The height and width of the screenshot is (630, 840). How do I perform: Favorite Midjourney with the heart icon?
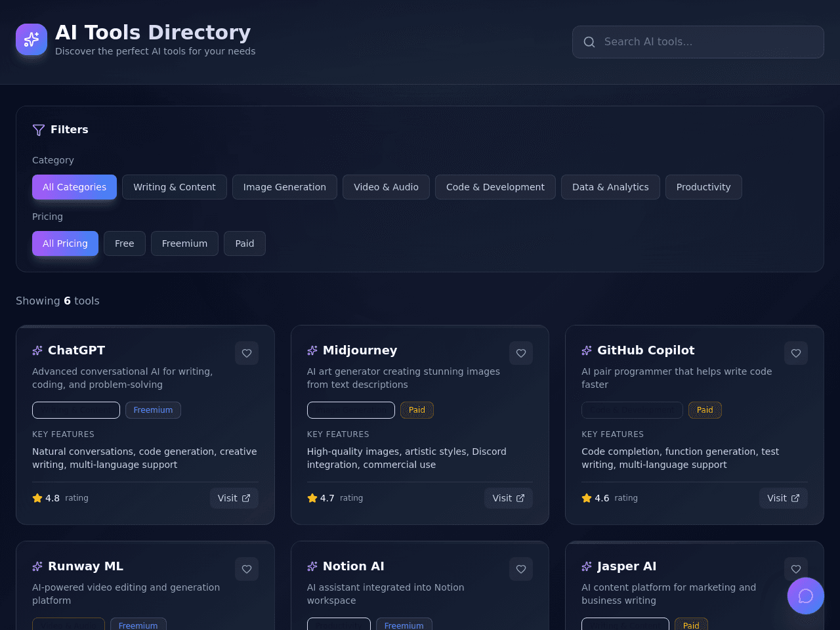tap(521, 353)
